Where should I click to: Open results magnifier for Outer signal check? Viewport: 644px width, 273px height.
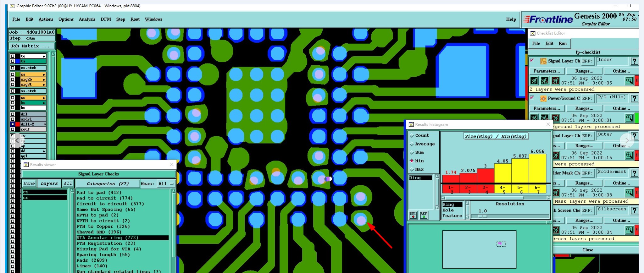coord(629,156)
